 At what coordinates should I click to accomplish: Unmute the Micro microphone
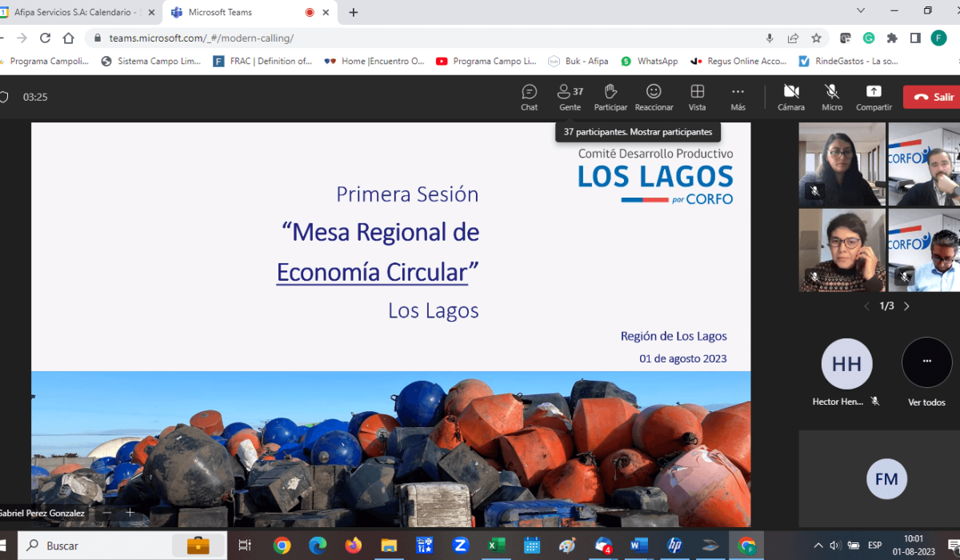pos(832,97)
